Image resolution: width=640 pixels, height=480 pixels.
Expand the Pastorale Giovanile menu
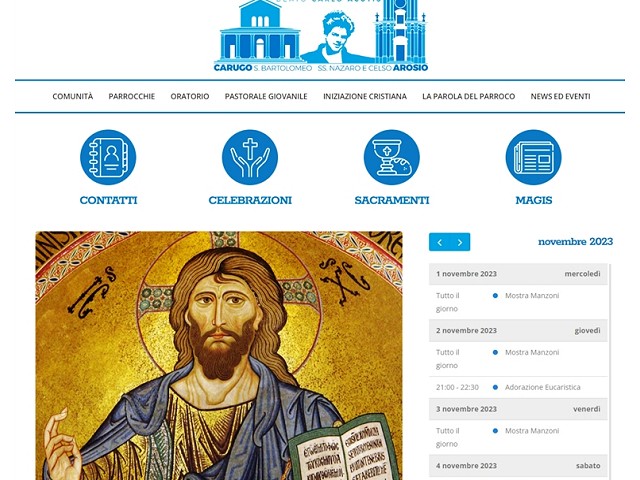[x=266, y=96]
